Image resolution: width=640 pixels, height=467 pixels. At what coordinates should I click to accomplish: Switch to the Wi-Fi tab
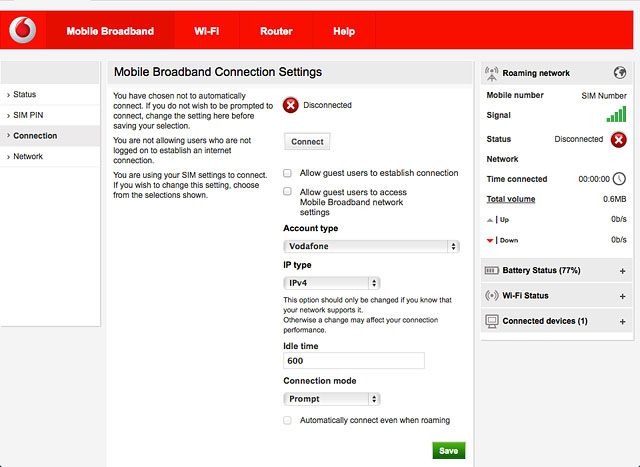207,31
